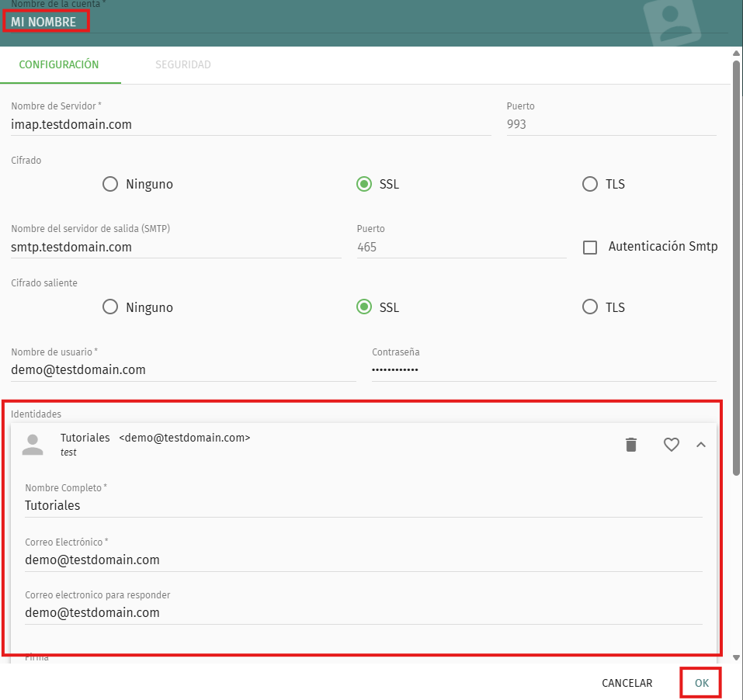The image size is (743, 700).
Task: Click the Correo electronico para responder field
Action: (x=363, y=613)
